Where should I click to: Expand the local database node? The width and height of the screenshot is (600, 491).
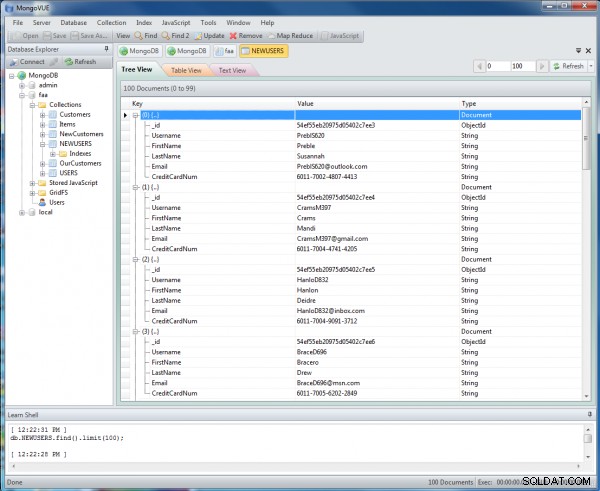tap(22, 212)
